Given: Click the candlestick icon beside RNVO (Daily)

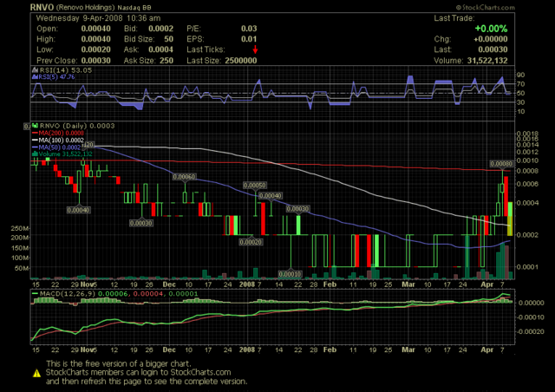Looking at the screenshot, I should (36, 126).
